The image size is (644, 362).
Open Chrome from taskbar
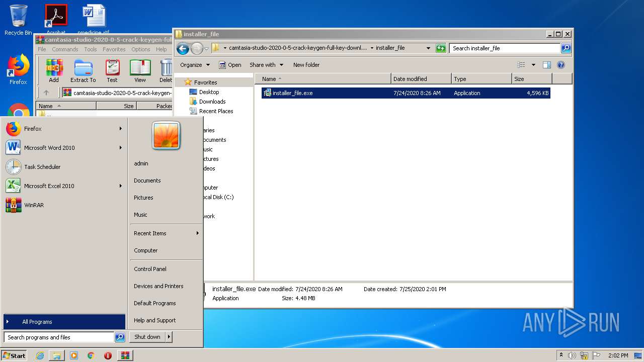click(x=91, y=355)
